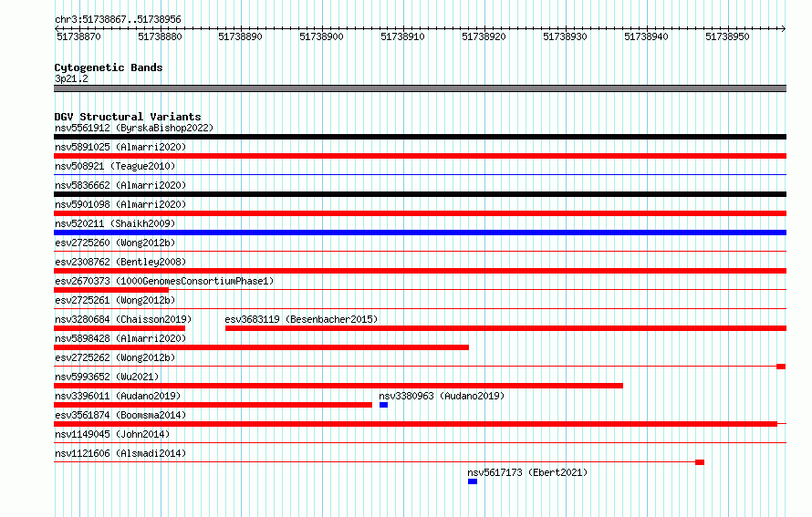Click ruler position 51738950
Screen dimensions: 812x517
(x=727, y=36)
